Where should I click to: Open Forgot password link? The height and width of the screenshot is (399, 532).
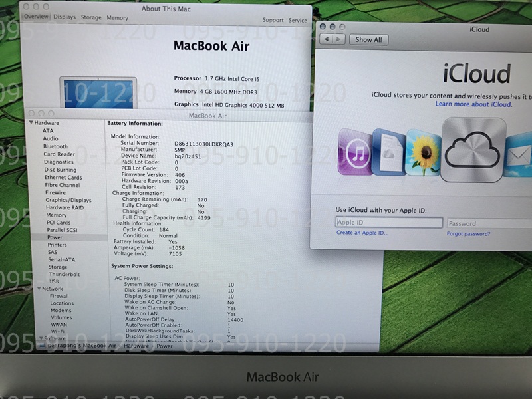pos(468,234)
